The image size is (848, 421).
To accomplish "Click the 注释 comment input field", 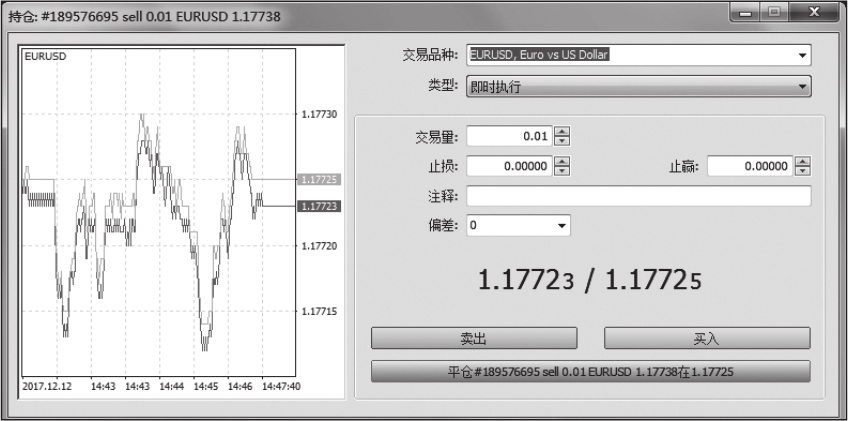I will click(639, 196).
